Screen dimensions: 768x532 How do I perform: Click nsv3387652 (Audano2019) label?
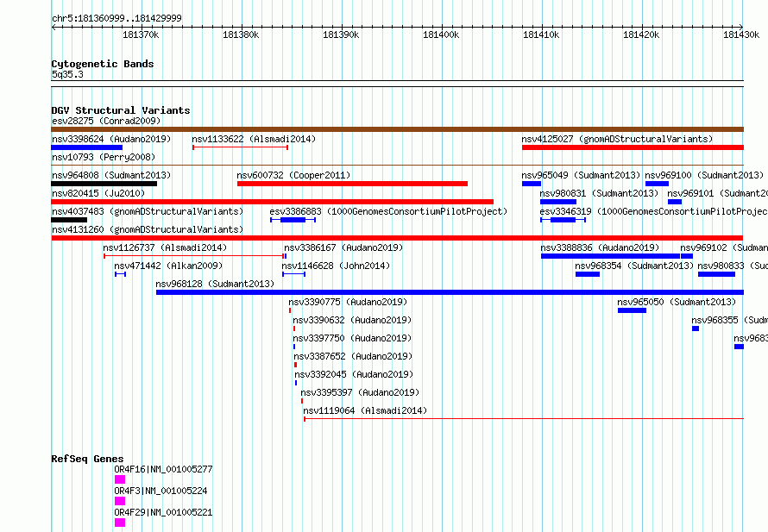pos(353,356)
